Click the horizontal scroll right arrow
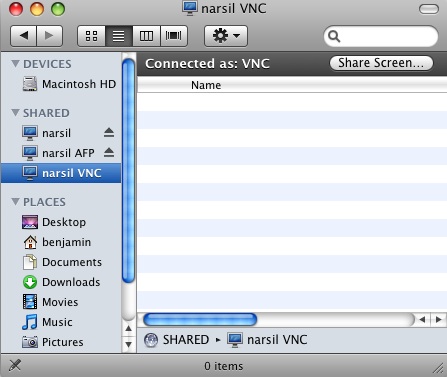The image size is (447, 377). coord(439,320)
